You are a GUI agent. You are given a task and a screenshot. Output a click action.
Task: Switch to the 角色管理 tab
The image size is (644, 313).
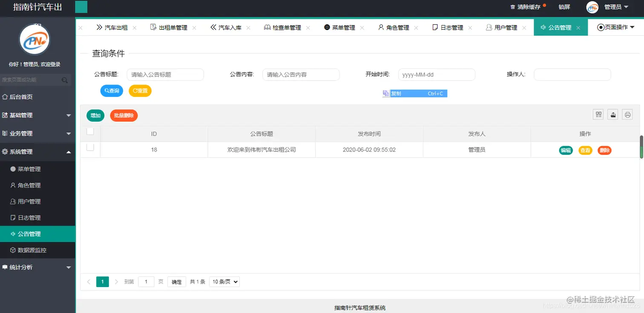click(394, 28)
